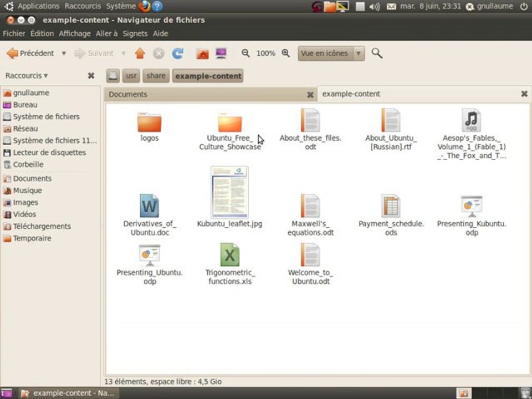Click the example-content taskbar window button
Image resolution: width=532 pixels, height=399 pixels.
coord(68,393)
